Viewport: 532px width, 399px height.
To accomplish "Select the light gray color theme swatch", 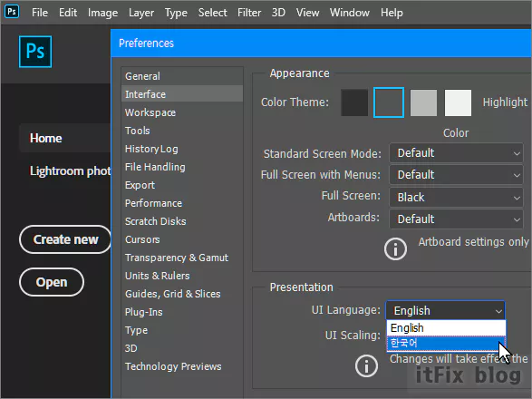I will 423,102.
